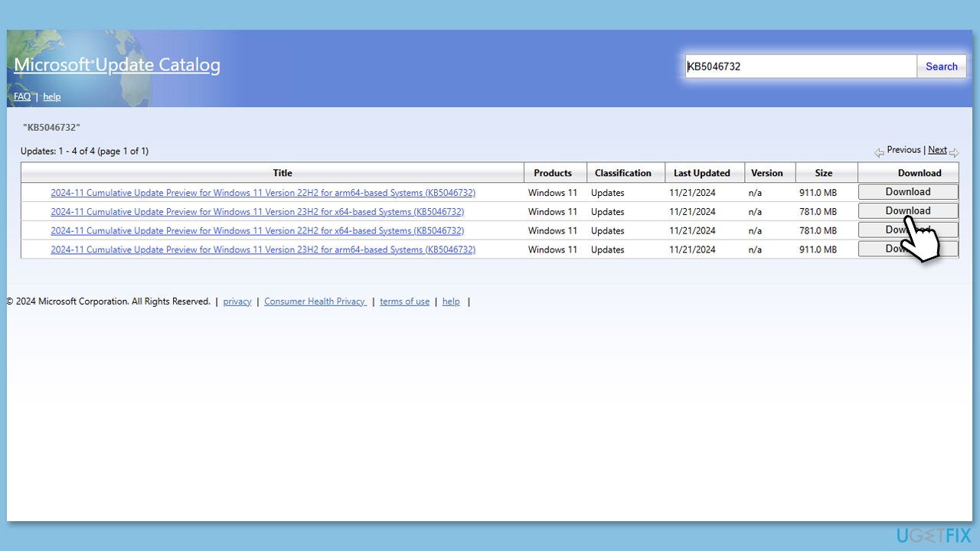
Task: Select the Updates classification in the 22H2 x64 row
Action: 608,231
